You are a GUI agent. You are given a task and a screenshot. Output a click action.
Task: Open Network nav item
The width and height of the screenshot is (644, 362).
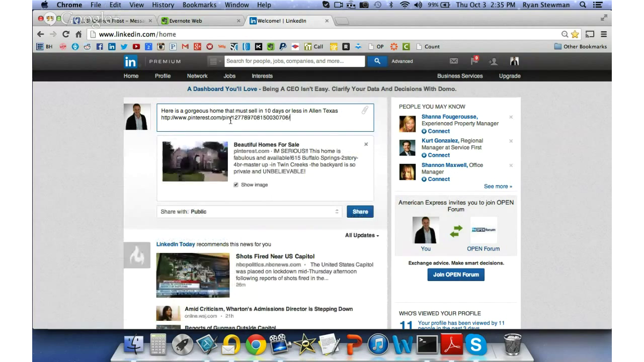pyautogui.click(x=197, y=76)
